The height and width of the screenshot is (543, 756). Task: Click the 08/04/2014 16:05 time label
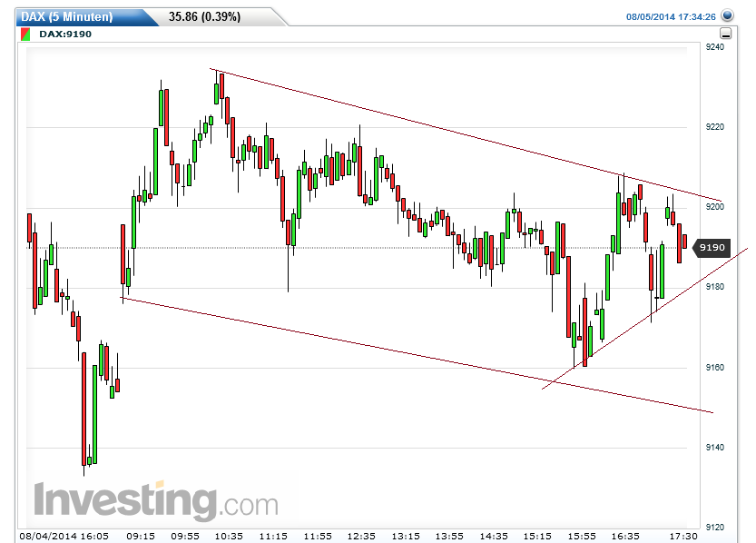(64, 537)
